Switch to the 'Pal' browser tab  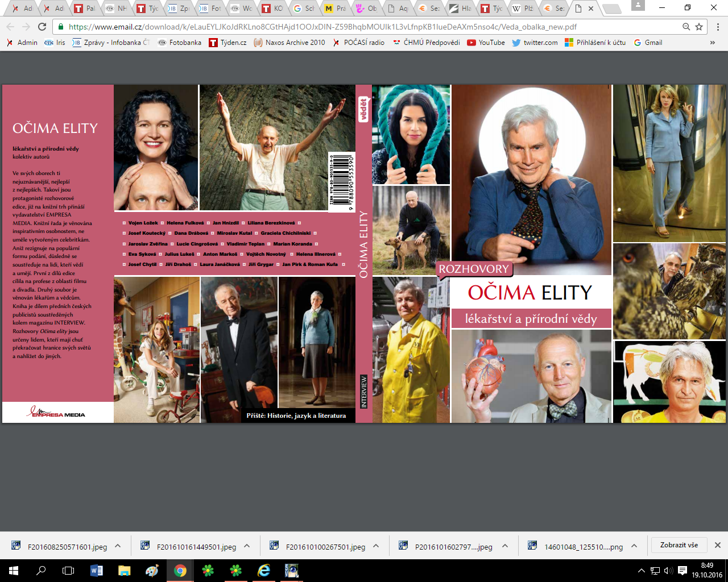pyautogui.click(x=85, y=9)
